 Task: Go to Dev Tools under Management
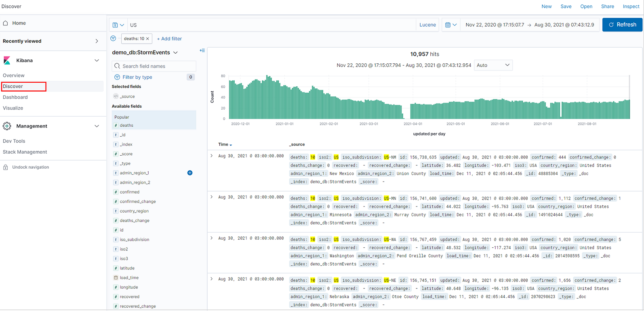[x=14, y=141]
